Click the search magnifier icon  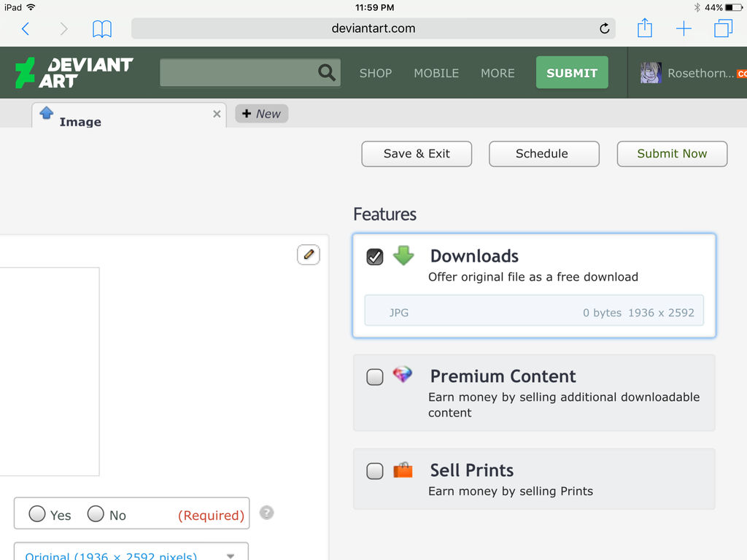(x=326, y=72)
